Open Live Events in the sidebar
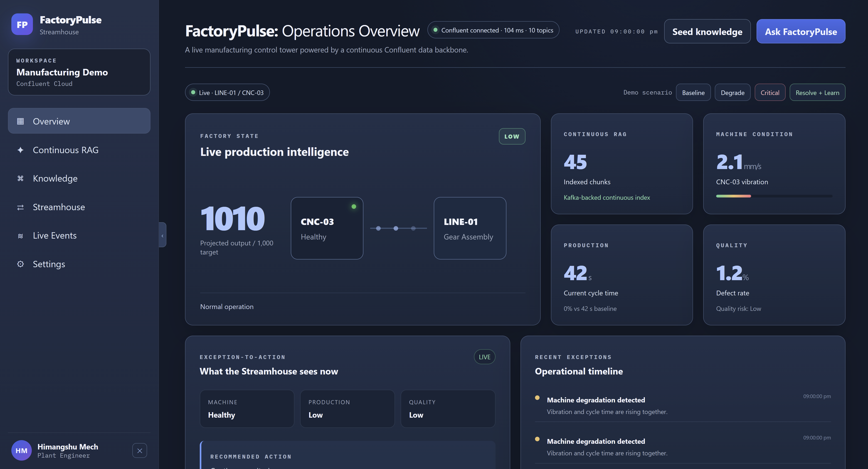Viewport: 868px width, 469px height. (x=79, y=235)
